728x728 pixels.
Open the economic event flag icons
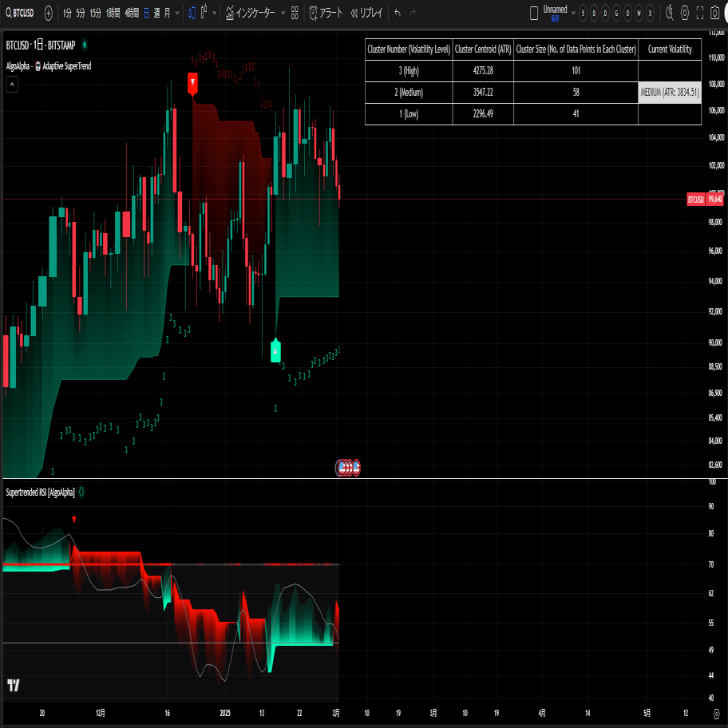click(x=348, y=468)
